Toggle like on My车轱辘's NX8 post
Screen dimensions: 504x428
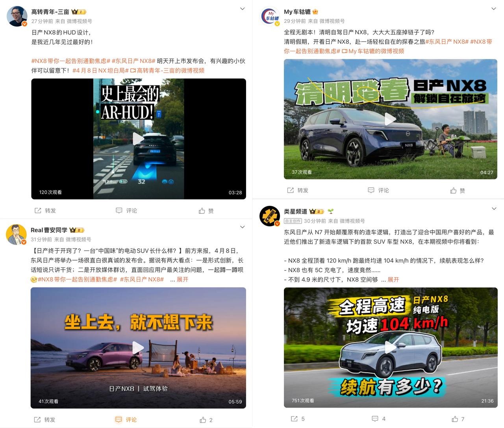point(454,190)
